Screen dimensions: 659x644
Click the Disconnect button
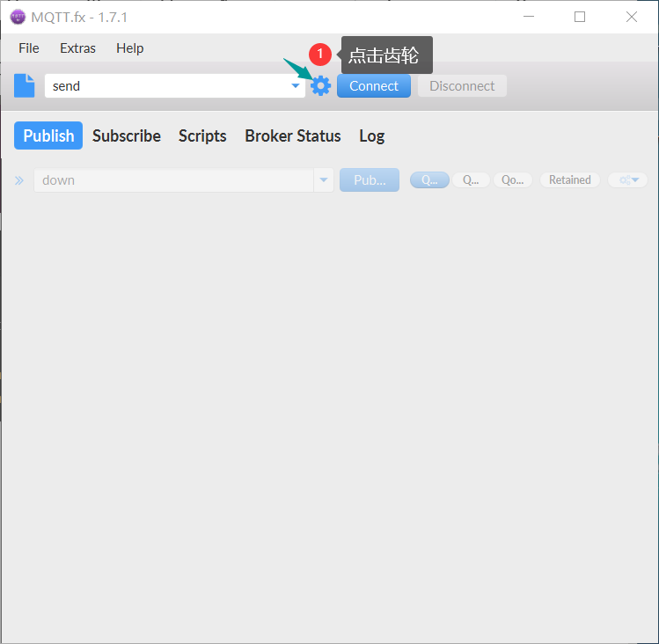point(462,85)
